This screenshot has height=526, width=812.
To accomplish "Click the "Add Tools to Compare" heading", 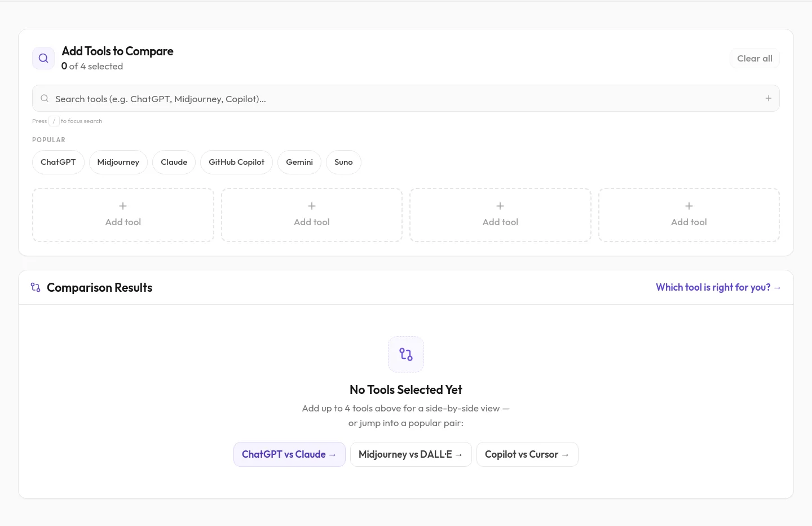I will pos(117,51).
